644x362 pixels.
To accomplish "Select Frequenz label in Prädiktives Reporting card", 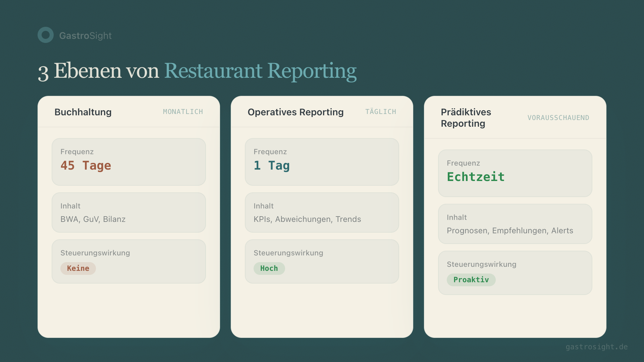I will point(464,163).
